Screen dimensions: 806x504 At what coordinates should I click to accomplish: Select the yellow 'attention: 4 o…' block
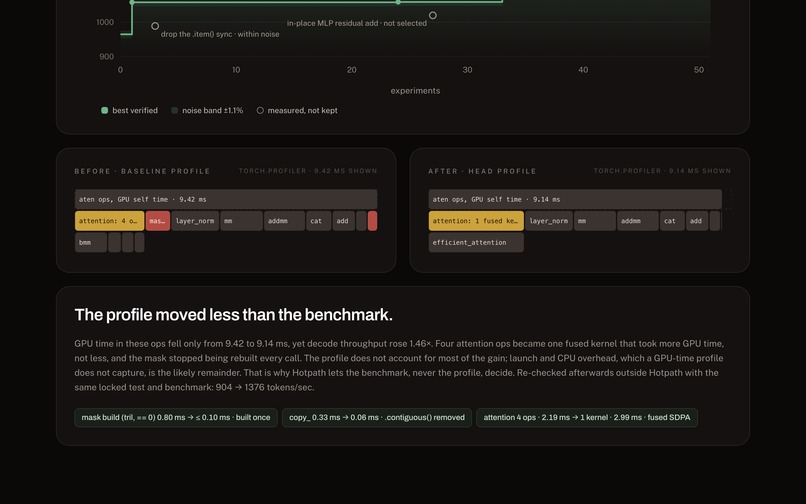tap(109, 221)
